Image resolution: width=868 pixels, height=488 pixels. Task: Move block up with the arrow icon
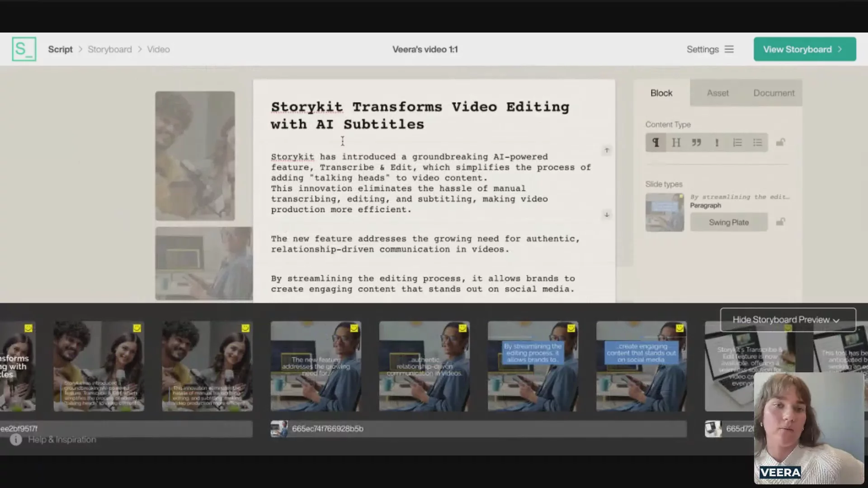[607, 150]
